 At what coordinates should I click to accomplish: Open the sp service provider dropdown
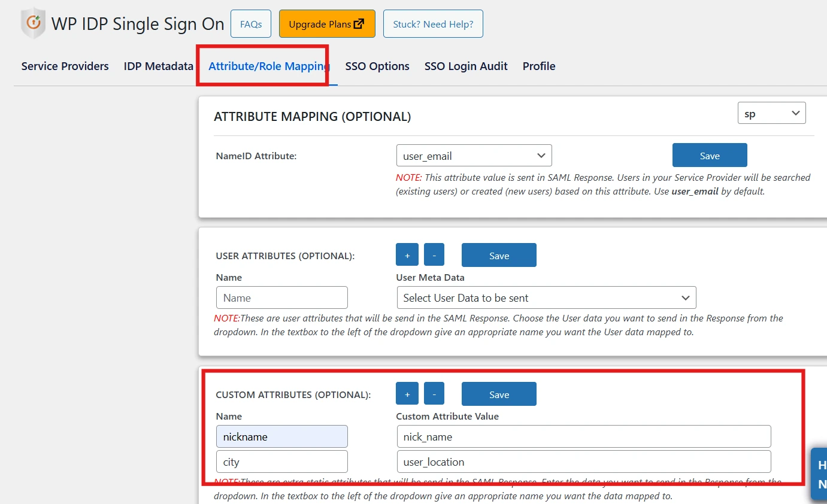point(772,113)
